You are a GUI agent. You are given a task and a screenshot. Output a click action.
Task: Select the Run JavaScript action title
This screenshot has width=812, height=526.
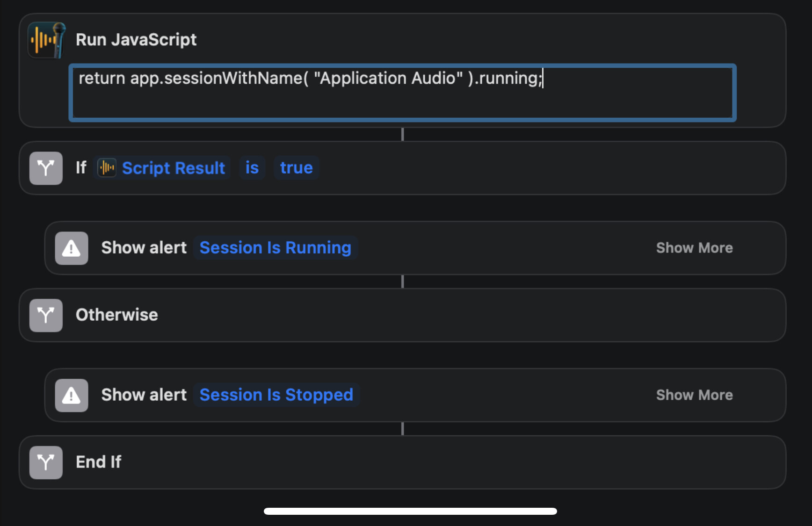coord(136,40)
